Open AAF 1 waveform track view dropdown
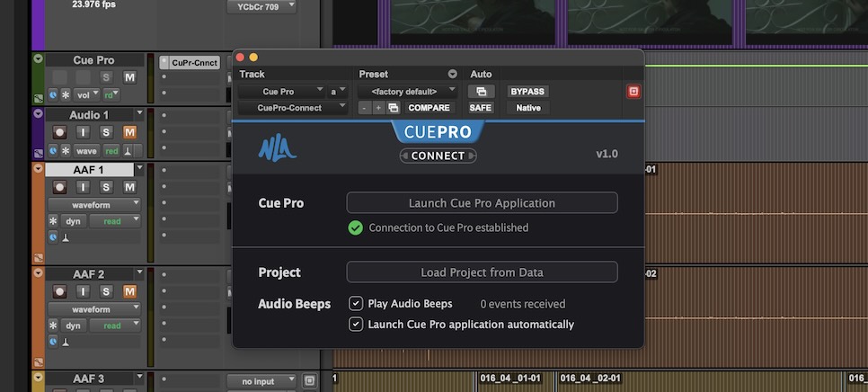The height and width of the screenshot is (392, 868). tap(94, 205)
